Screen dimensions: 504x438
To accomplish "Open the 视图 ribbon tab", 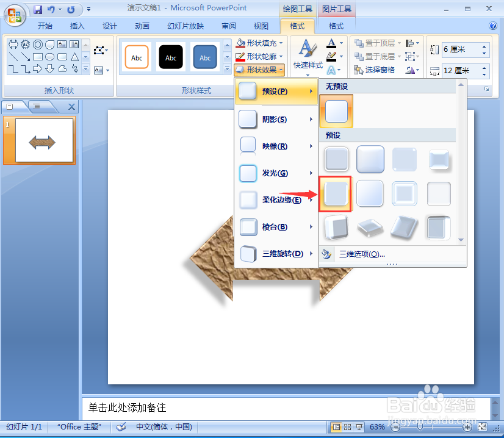I will (x=261, y=26).
